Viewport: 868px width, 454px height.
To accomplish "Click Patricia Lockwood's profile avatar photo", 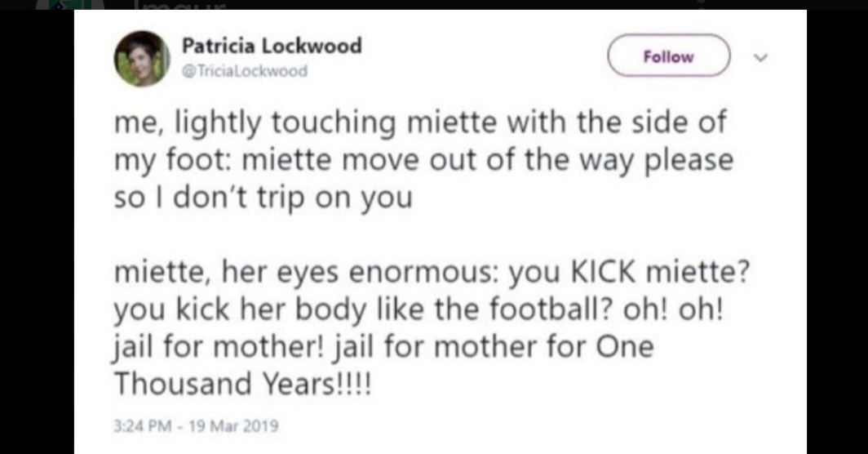I will coord(141,59).
